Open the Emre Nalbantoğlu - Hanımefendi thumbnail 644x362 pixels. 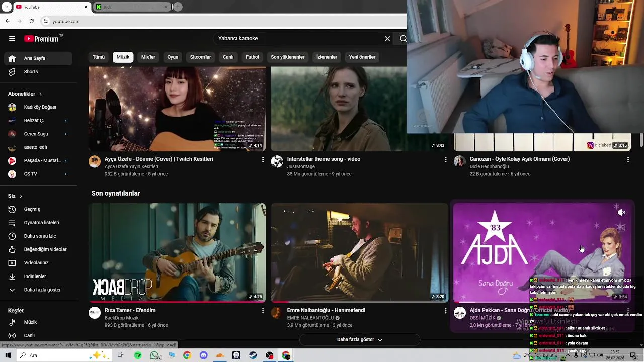point(359,252)
